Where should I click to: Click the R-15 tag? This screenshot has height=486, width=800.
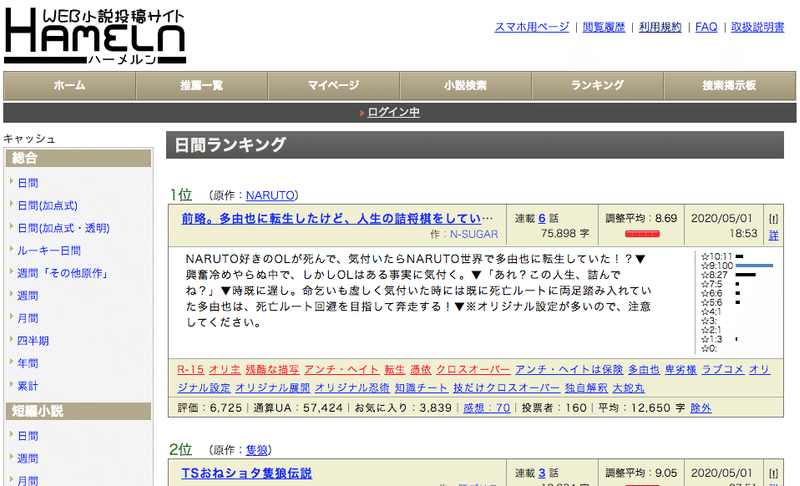coord(190,370)
